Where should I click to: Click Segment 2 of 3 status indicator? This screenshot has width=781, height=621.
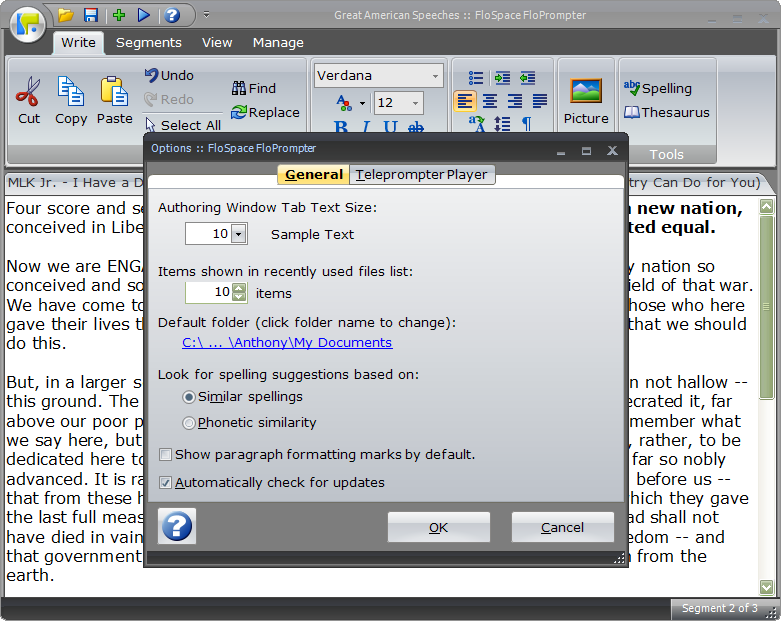720,609
